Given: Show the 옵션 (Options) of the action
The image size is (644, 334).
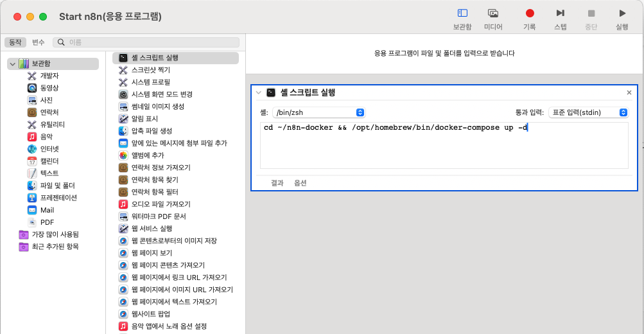Looking at the screenshot, I should click(300, 183).
